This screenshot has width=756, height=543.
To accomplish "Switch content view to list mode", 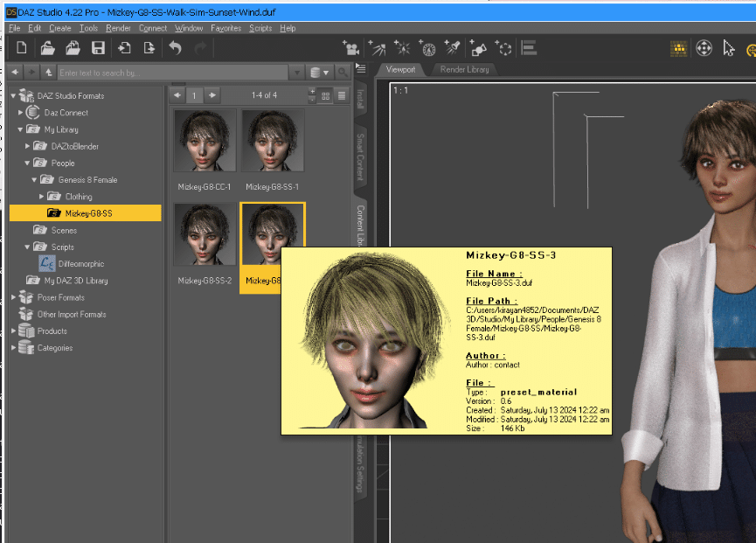I will [x=342, y=95].
